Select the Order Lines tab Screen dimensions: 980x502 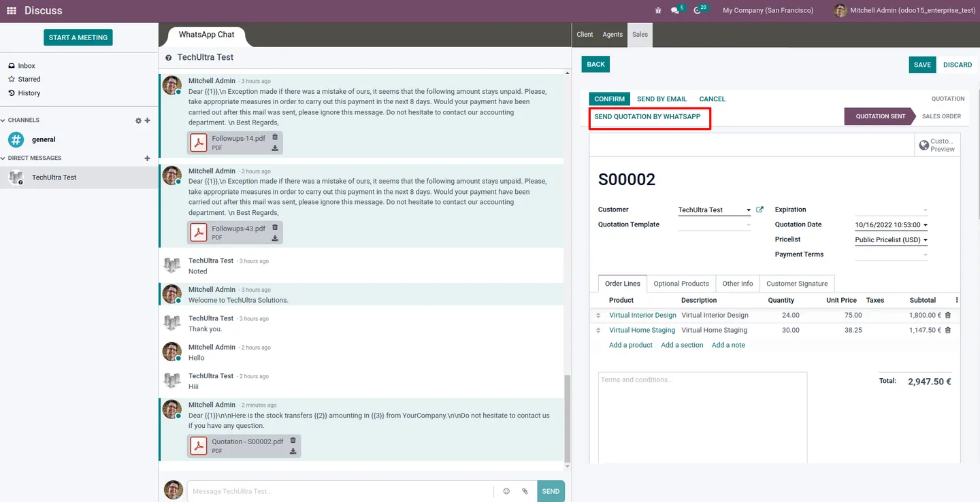[623, 284]
